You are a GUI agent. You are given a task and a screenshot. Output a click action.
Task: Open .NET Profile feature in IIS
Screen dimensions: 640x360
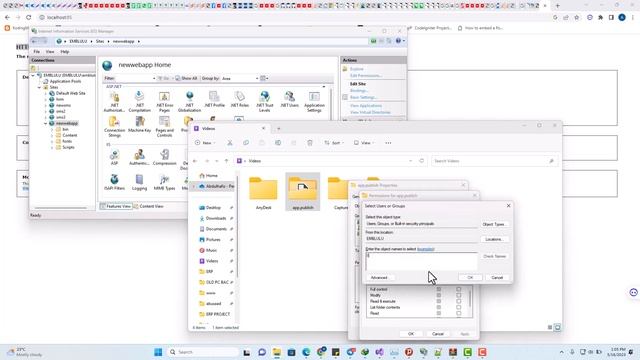215,99
